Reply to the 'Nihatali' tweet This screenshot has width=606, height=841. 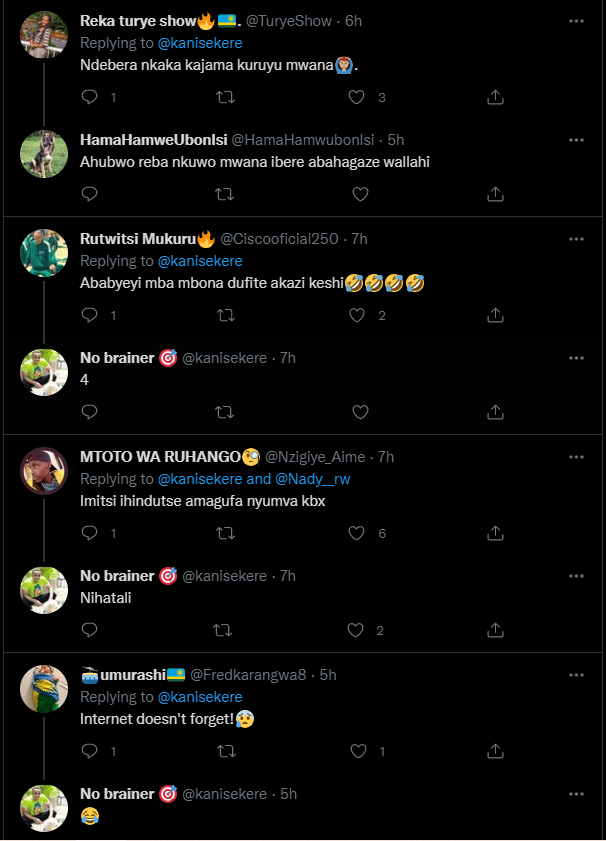[89, 630]
